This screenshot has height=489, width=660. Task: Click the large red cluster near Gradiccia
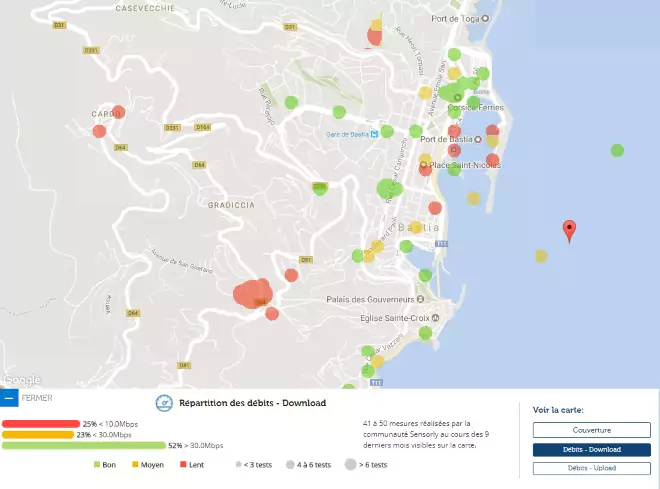click(251, 294)
